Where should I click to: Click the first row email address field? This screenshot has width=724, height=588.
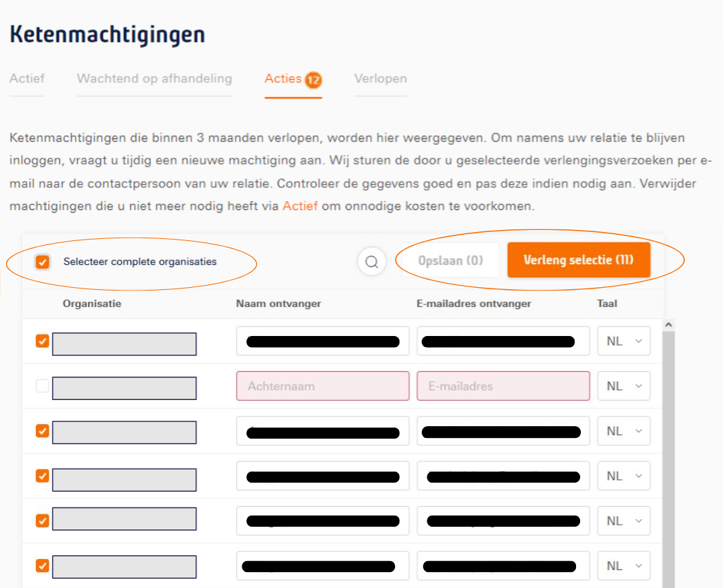503,342
